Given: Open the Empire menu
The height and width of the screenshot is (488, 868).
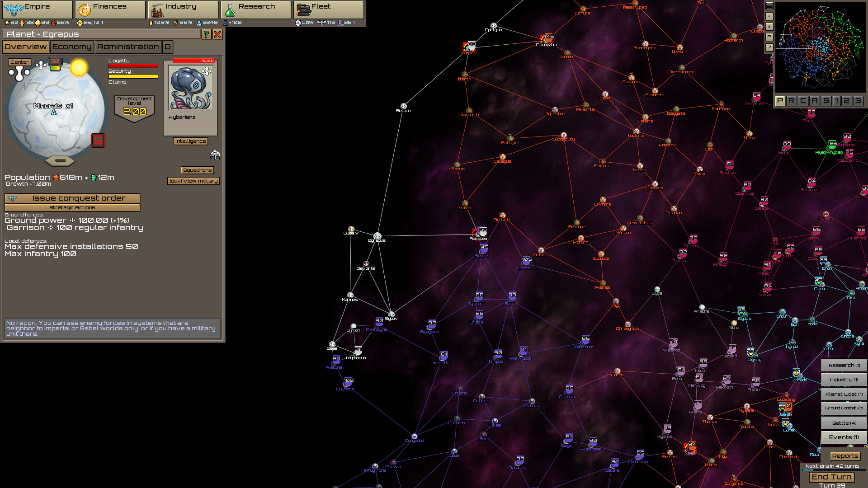Looking at the screenshot, I should point(37,9).
